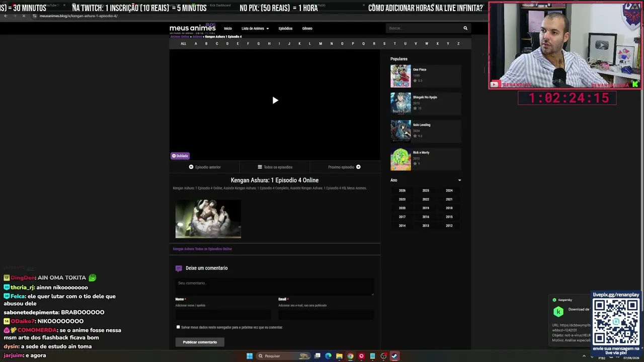Image resolution: width=644 pixels, height=362 pixels.
Task: Click the browser back arrow
Action: click(x=6, y=16)
